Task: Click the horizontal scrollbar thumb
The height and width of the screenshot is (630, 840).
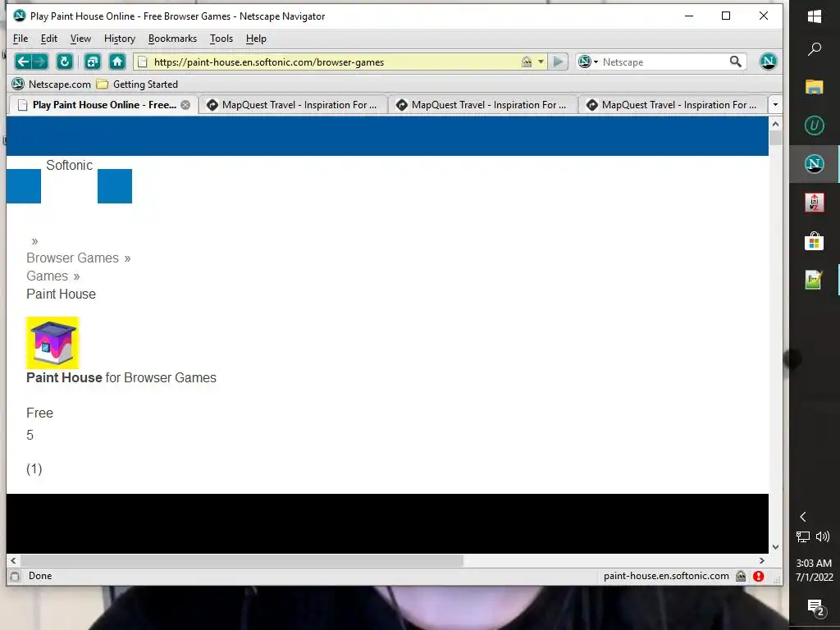Action: (x=242, y=560)
